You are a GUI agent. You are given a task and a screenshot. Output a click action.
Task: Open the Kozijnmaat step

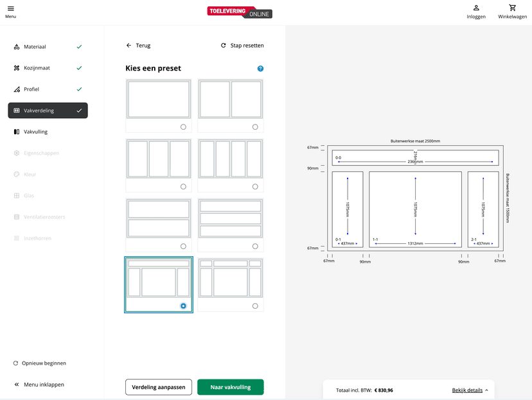point(35,68)
